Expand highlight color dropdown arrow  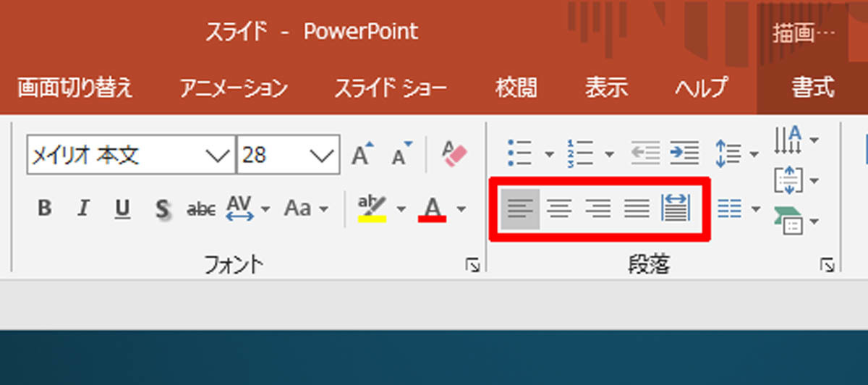coord(401,210)
